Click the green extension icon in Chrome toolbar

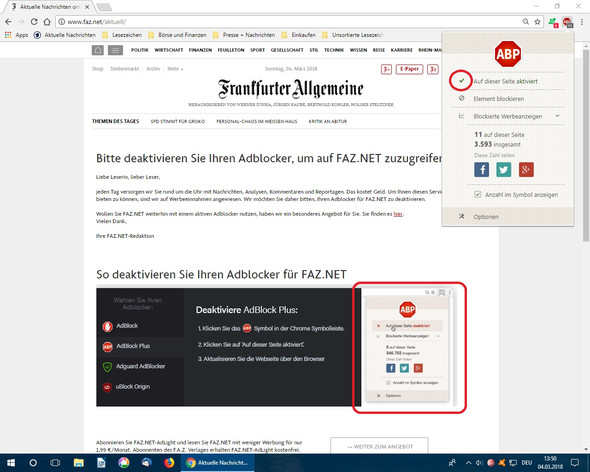point(553,22)
